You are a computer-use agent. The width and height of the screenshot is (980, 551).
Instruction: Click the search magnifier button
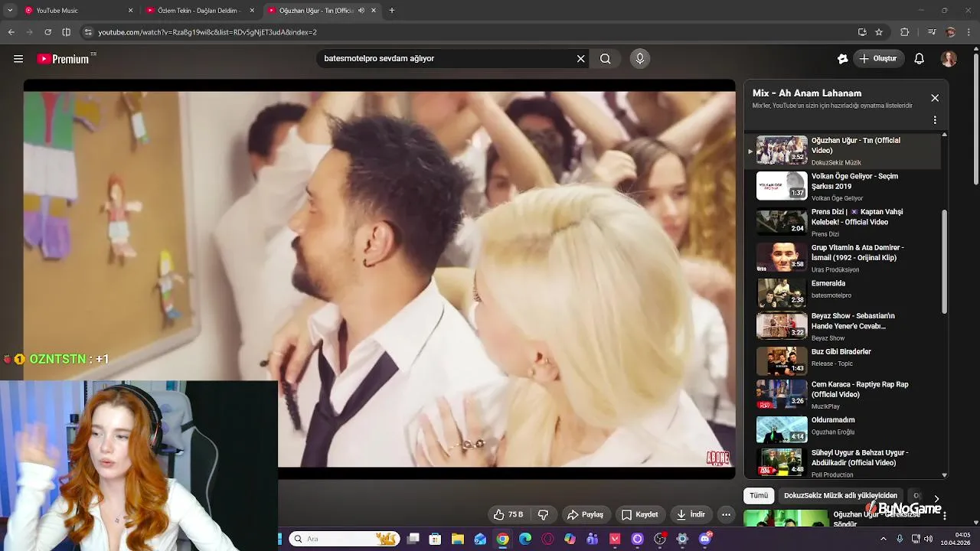(606, 59)
